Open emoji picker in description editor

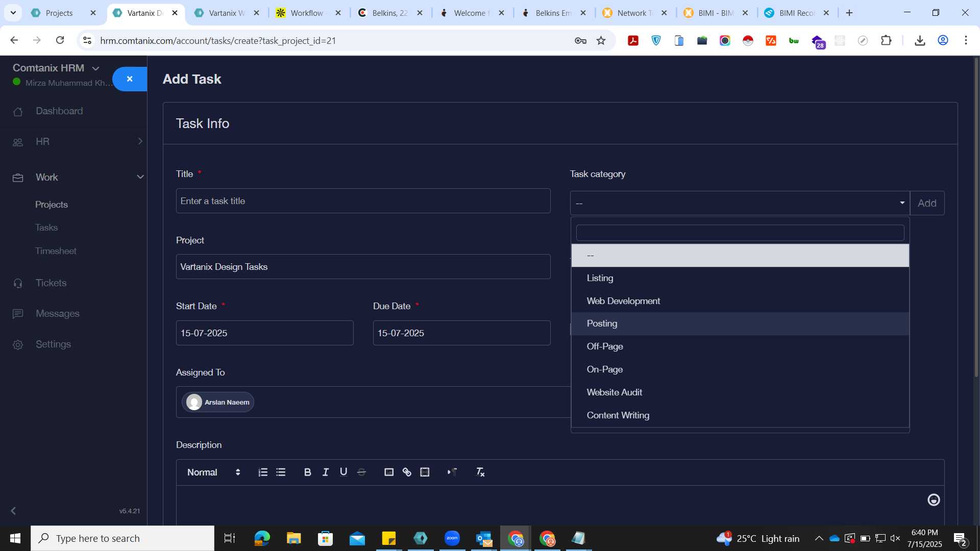pos(934,500)
